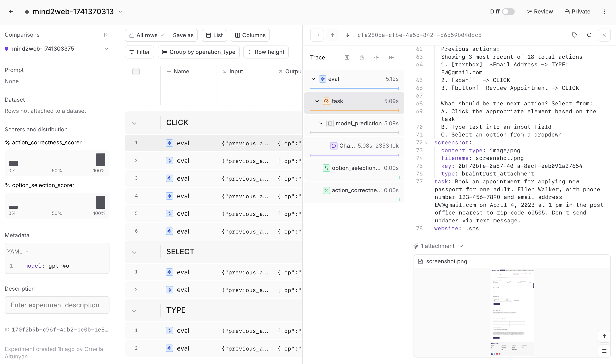The image size is (616, 364).
Task: Click the fullscreen trace view icon
Action: 317,35
